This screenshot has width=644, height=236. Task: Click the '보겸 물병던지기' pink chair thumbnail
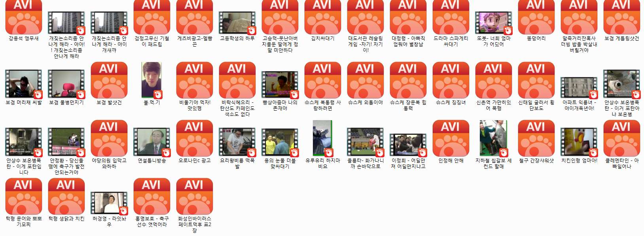pos(66,84)
